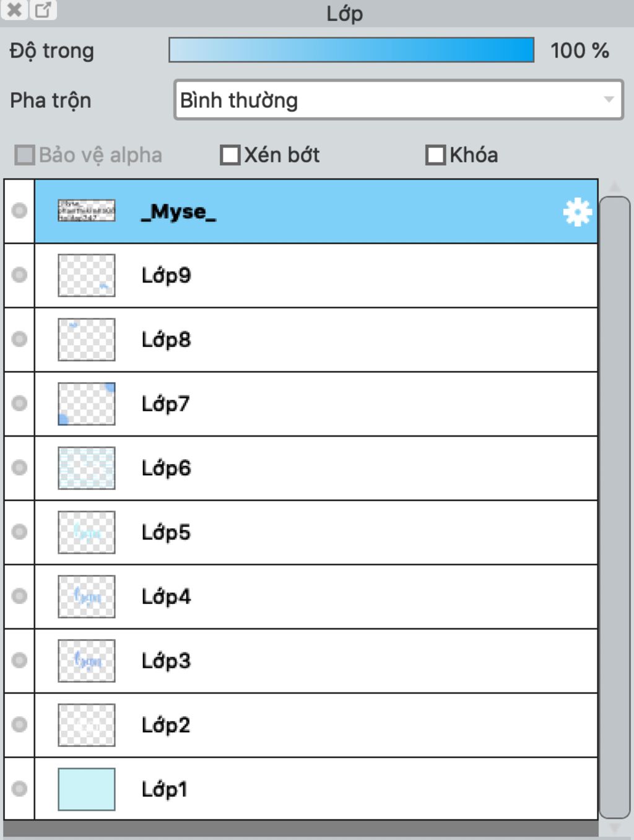
Task: Adjust the Độ trong opacity slider
Action: pyautogui.click(x=351, y=50)
